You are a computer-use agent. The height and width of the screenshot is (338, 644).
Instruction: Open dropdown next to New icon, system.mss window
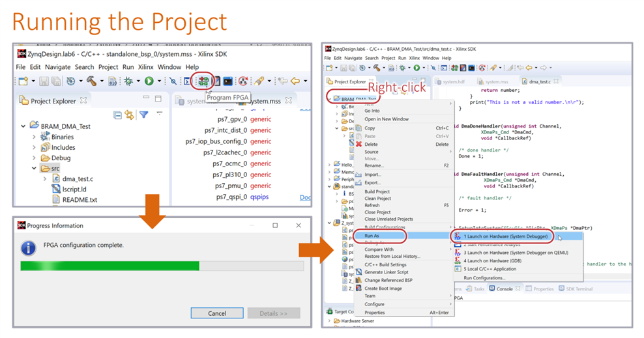(33, 81)
